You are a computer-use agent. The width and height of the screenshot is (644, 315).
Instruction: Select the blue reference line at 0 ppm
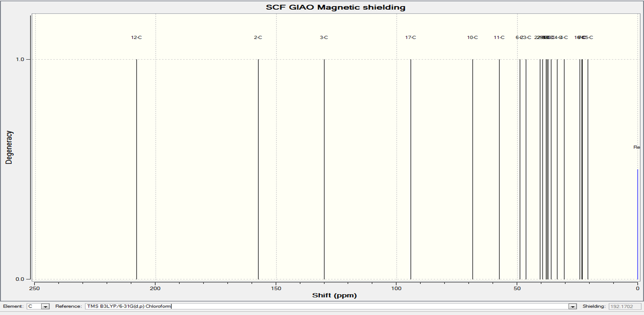coord(638,224)
